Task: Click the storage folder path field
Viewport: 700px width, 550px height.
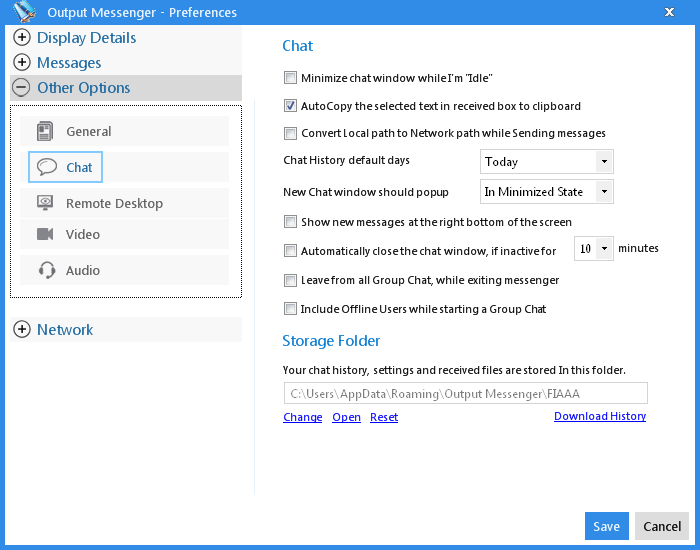Action: click(x=466, y=393)
